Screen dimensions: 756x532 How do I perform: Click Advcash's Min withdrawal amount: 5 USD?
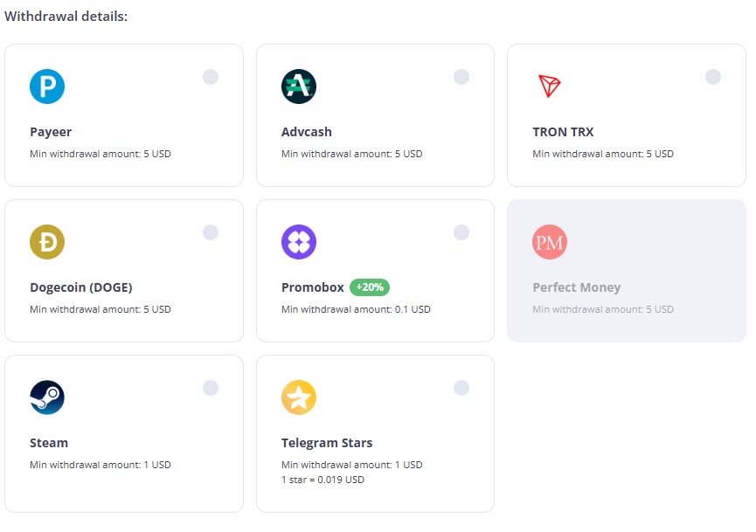pos(352,154)
